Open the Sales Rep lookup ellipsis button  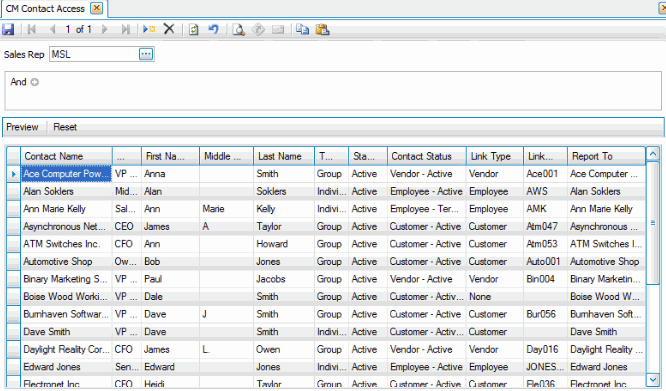146,54
